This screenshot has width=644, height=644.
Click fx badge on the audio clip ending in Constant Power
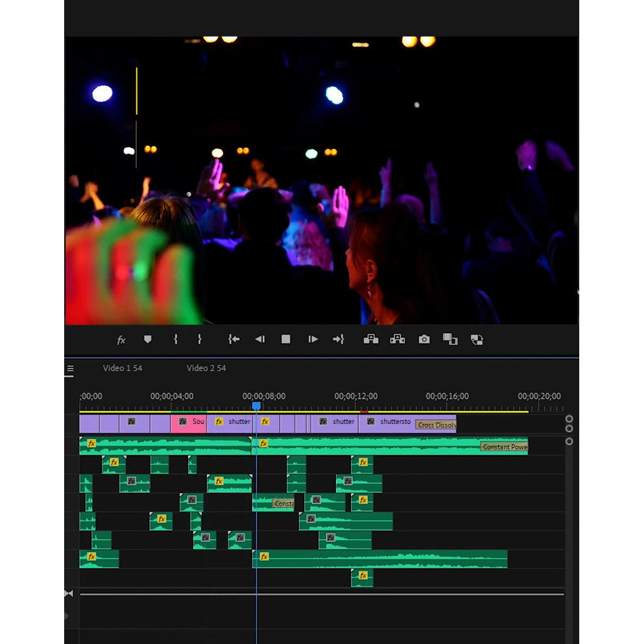click(264, 443)
